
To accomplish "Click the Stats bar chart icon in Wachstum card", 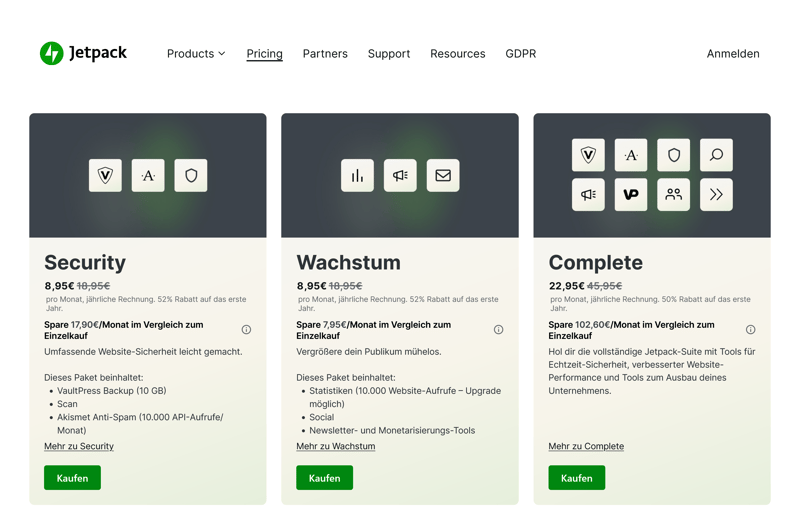I will click(357, 175).
